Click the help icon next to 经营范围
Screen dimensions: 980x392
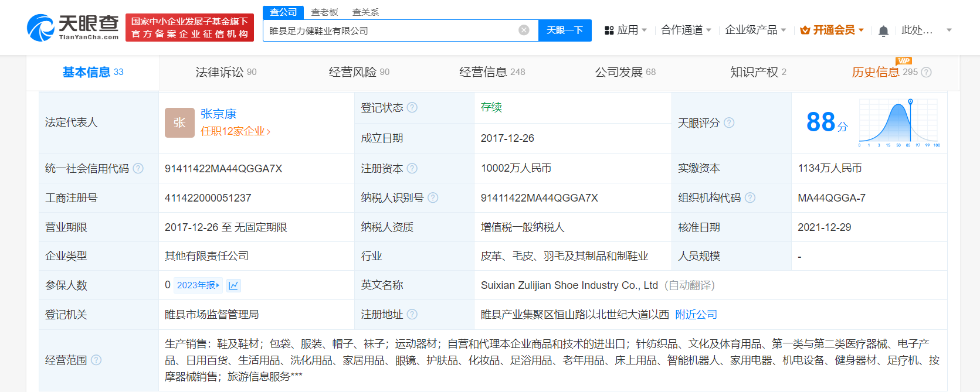tap(96, 360)
